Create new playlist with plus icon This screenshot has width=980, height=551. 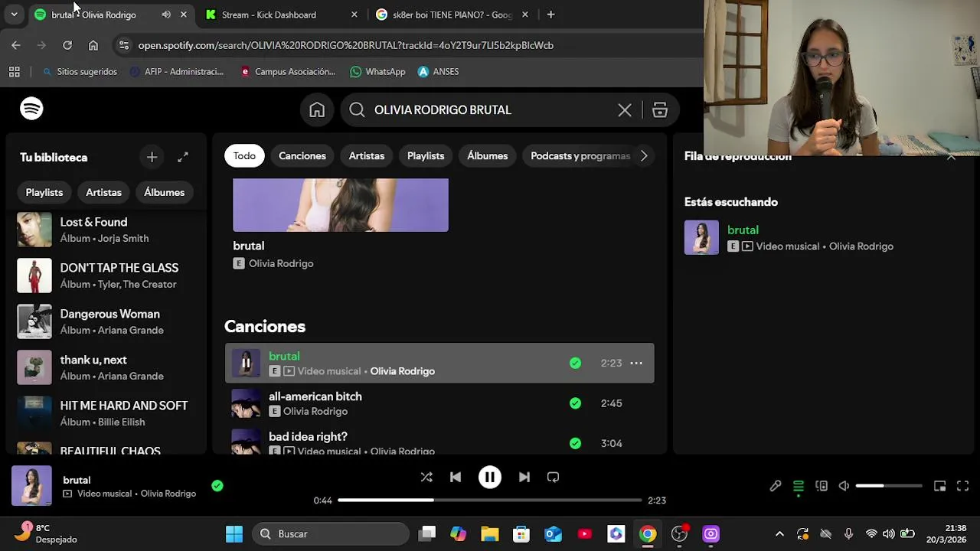(152, 157)
